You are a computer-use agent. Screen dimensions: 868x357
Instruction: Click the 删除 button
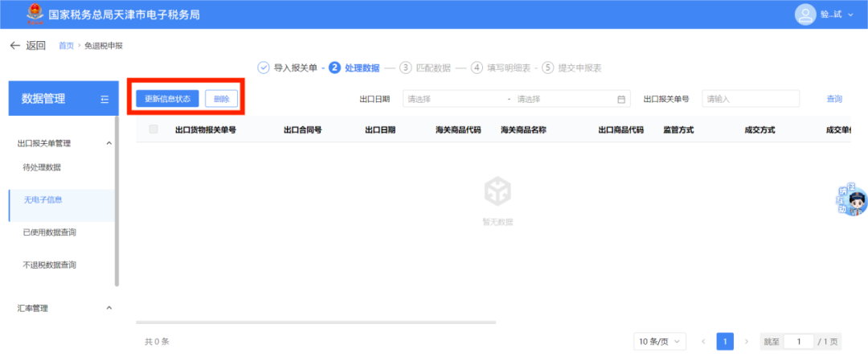(222, 99)
